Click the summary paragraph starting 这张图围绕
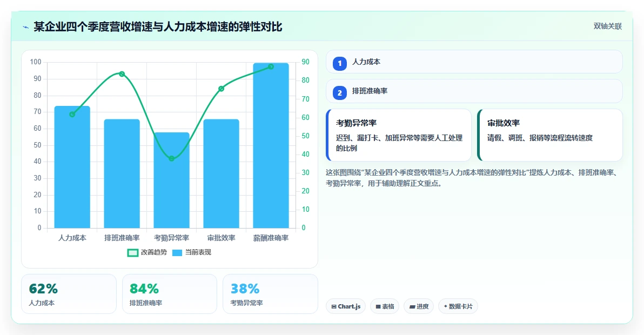Screen dimensions: 644x335 coord(473,178)
